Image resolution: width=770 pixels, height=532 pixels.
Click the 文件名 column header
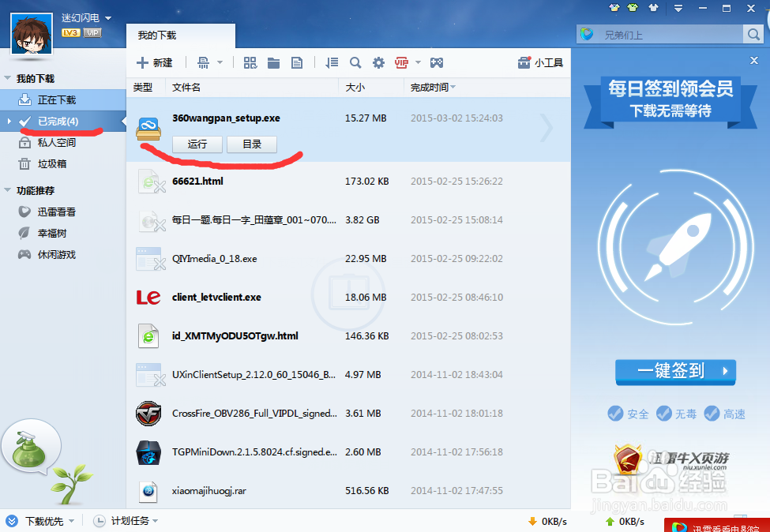tap(186, 88)
